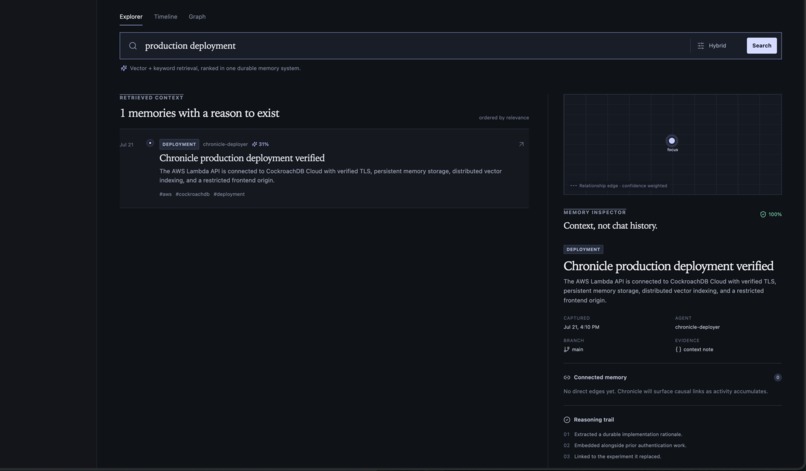Expand the Connected memory section heading

(600, 377)
